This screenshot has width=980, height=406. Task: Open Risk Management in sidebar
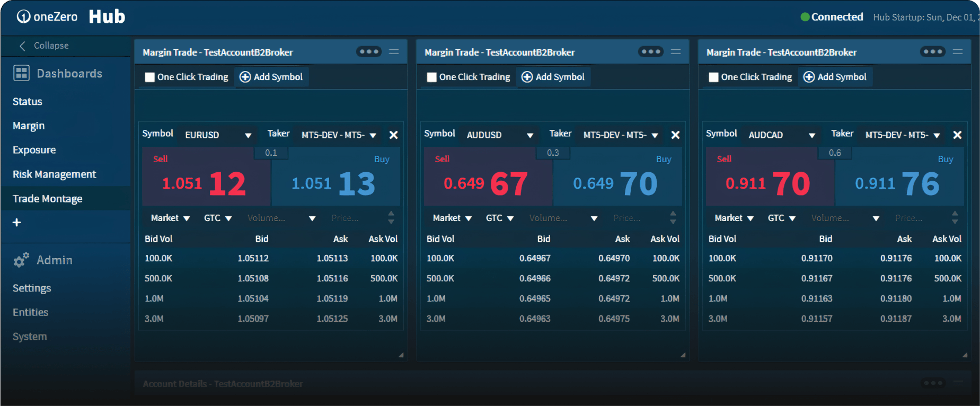click(x=54, y=174)
